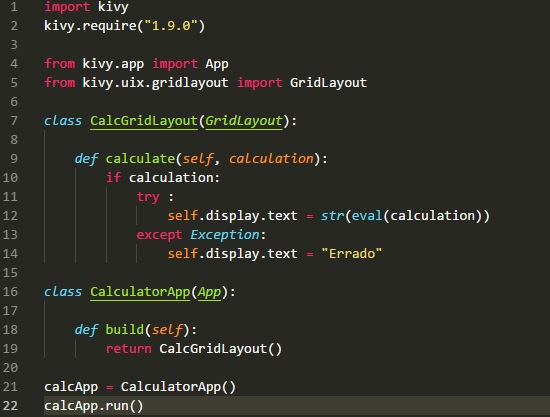Screen dimensions: 550x417
Task: Click line number 22 in the gutter
Action: (10, 405)
